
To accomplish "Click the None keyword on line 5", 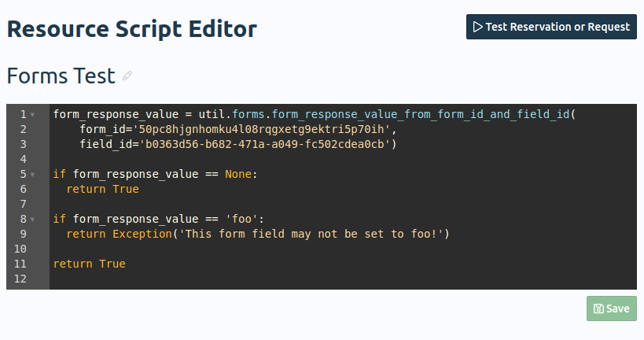I will pyautogui.click(x=238, y=174).
